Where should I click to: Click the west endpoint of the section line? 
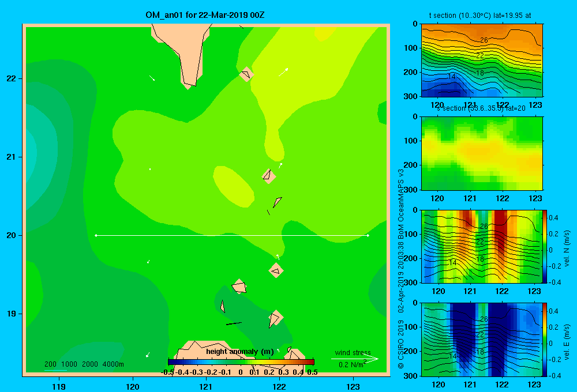point(96,235)
